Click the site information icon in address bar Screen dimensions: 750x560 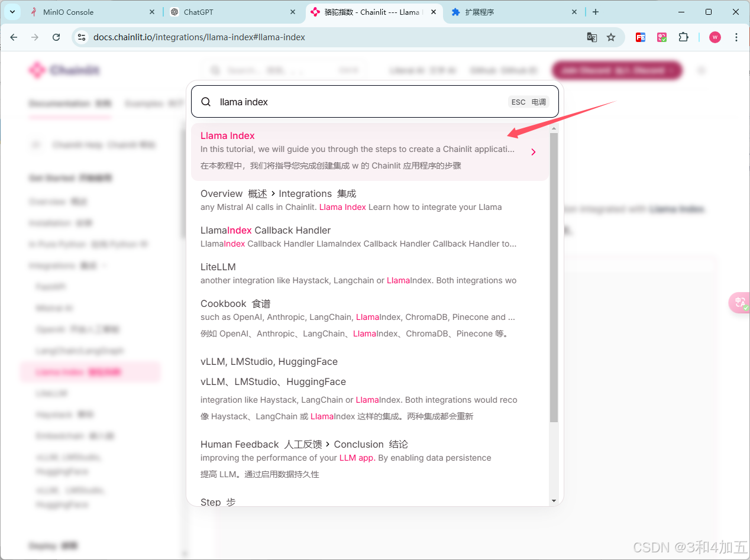click(82, 37)
